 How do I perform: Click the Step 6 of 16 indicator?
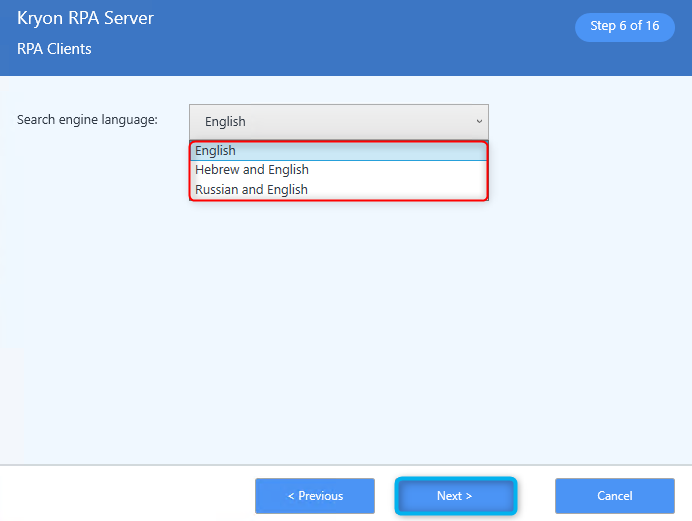point(624,26)
